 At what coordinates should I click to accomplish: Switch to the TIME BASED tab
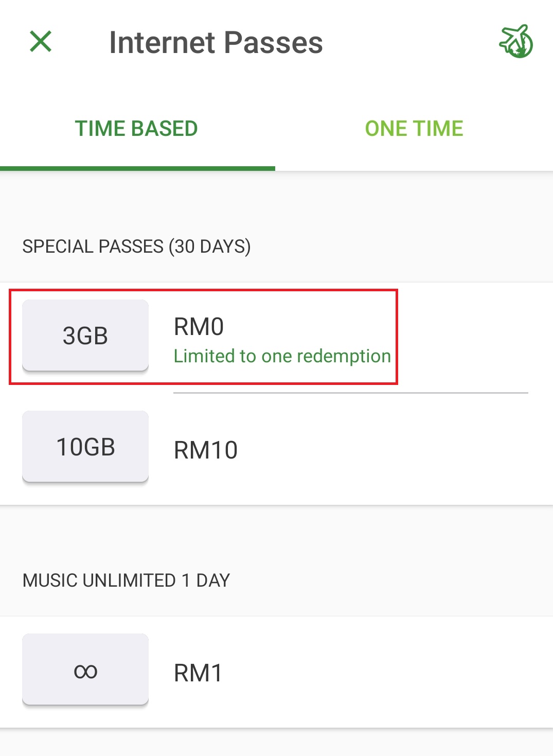[x=136, y=129]
